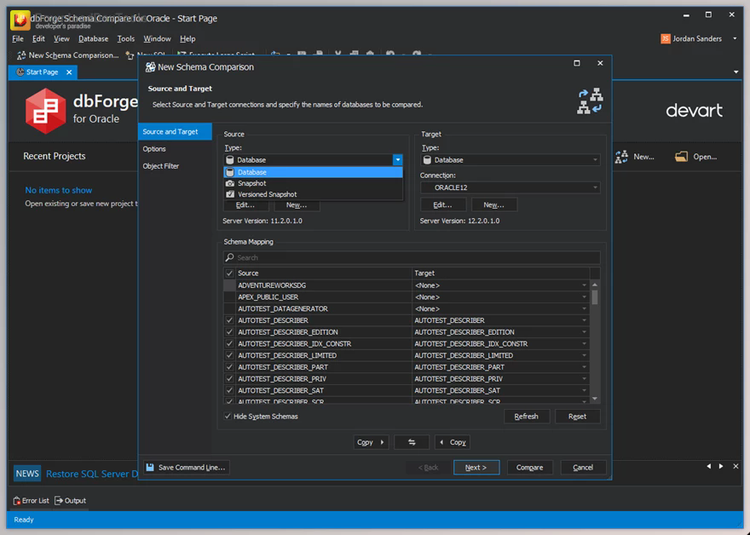750x535 pixels.
Task: Toggle the select-all checkbox in Source header
Action: pos(230,273)
